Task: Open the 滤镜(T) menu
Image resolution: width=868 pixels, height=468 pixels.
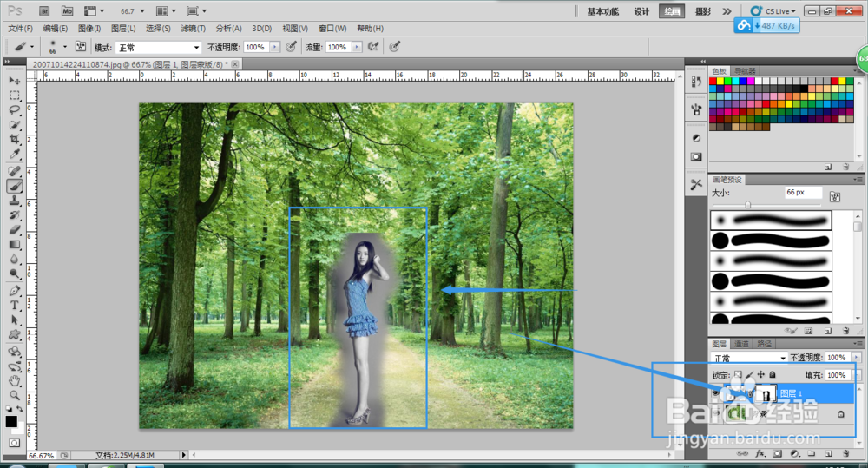Action: [194, 29]
